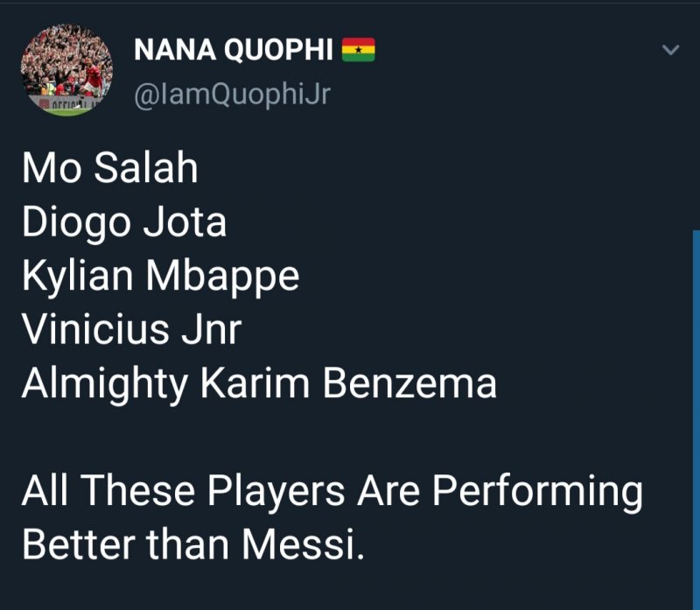Select the word Benzema in the tweet
The image size is (700, 610).
[x=409, y=383]
